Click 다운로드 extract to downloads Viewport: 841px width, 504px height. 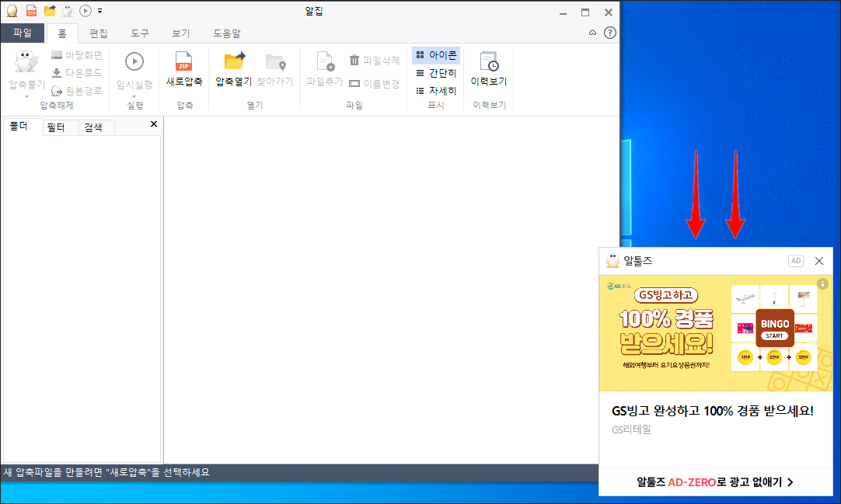point(77,73)
